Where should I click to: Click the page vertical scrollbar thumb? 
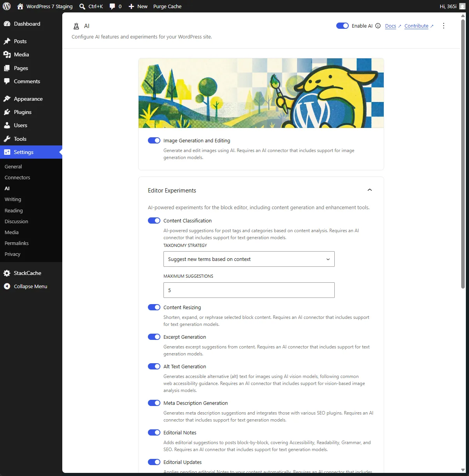click(463, 154)
